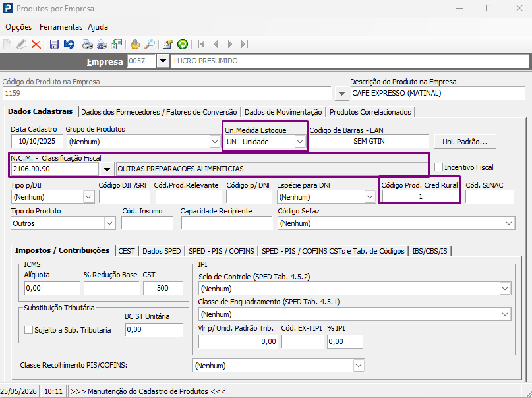The width and height of the screenshot is (532, 398).
Task: Click the ICMS Alíquota field
Action: (52, 288)
